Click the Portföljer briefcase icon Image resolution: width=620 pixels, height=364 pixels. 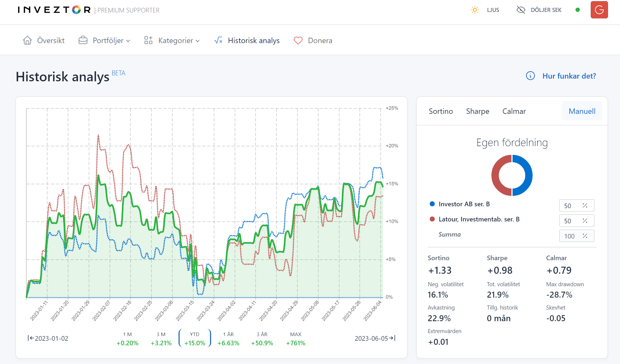click(x=83, y=40)
